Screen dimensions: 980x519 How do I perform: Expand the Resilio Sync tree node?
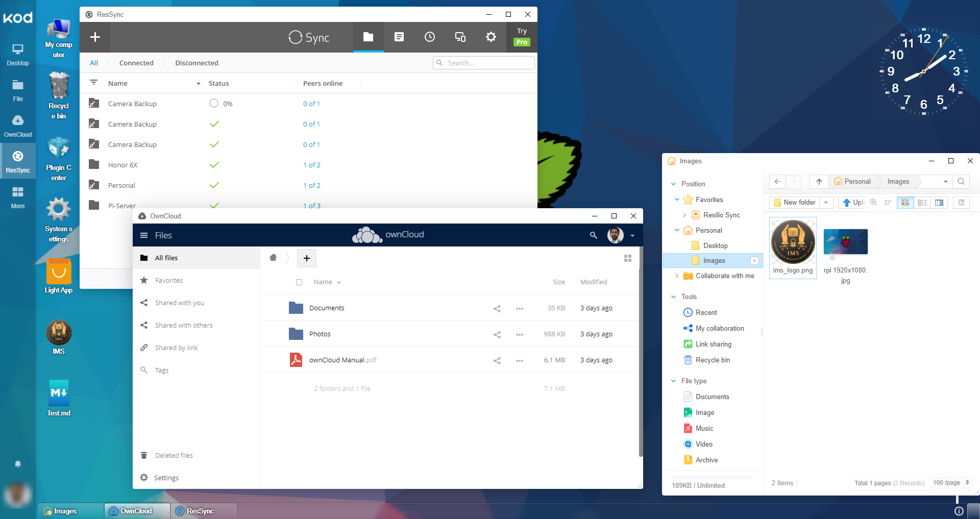point(684,215)
